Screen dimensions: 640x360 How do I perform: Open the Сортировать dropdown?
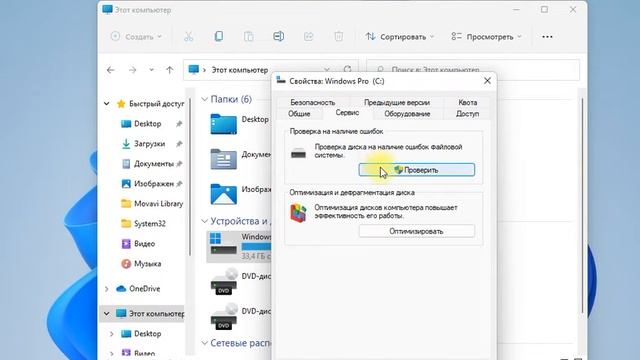[x=400, y=37]
